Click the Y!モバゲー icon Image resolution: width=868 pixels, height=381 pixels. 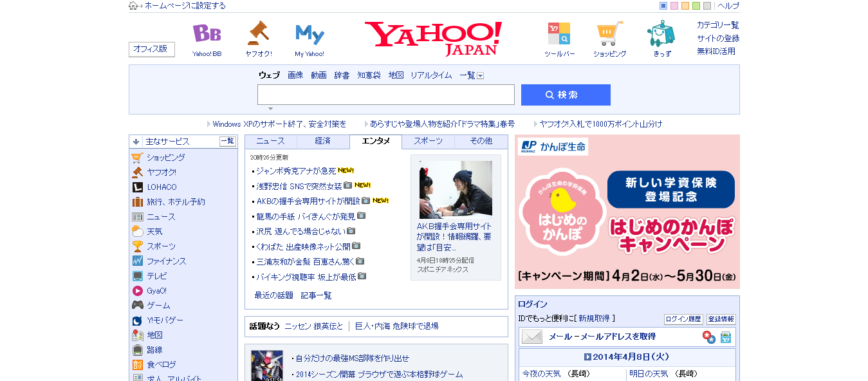pos(137,321)
